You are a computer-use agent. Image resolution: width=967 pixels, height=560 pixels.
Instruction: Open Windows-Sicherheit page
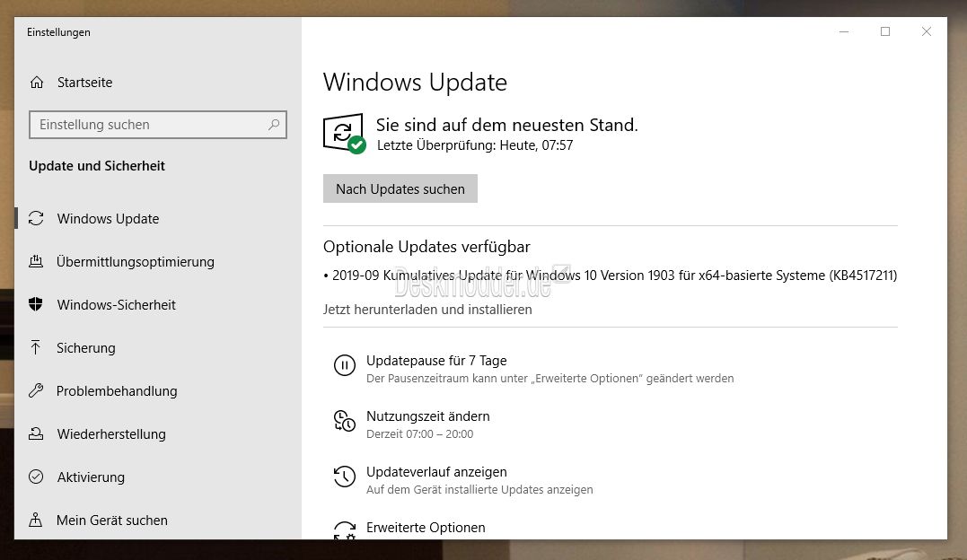[x=117, y=304]
